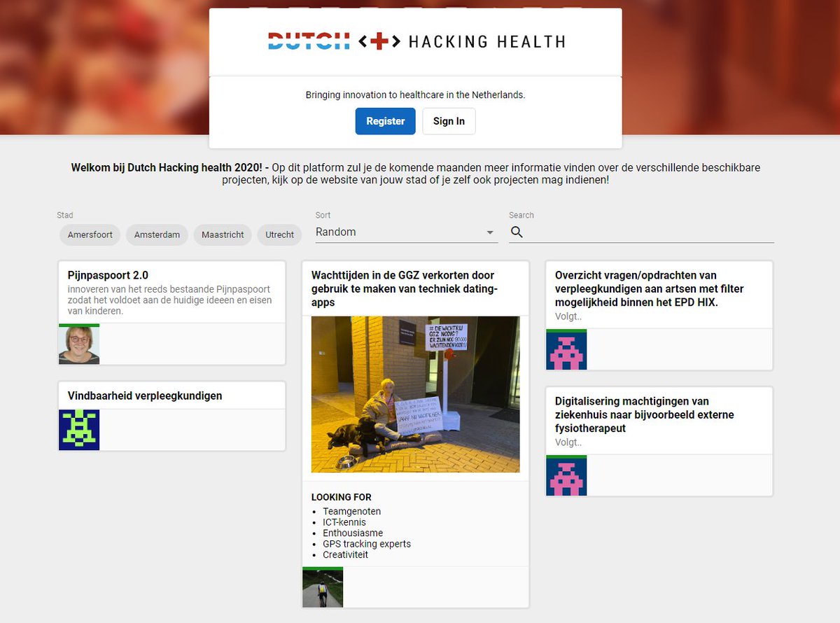Click the pink avatar icon on the EPD HIX card
This screenshot has width=840, height=623.
[x=566, y=350]
